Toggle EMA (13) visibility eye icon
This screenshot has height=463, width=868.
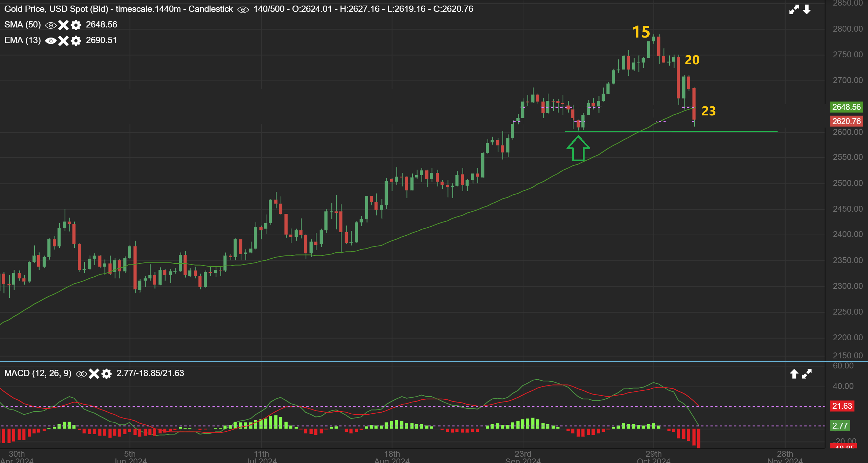tap(51, 41)
